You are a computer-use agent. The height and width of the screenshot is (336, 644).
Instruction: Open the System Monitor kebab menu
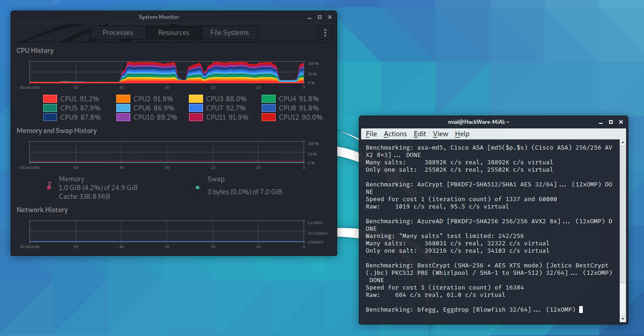[x=325, y=33]
